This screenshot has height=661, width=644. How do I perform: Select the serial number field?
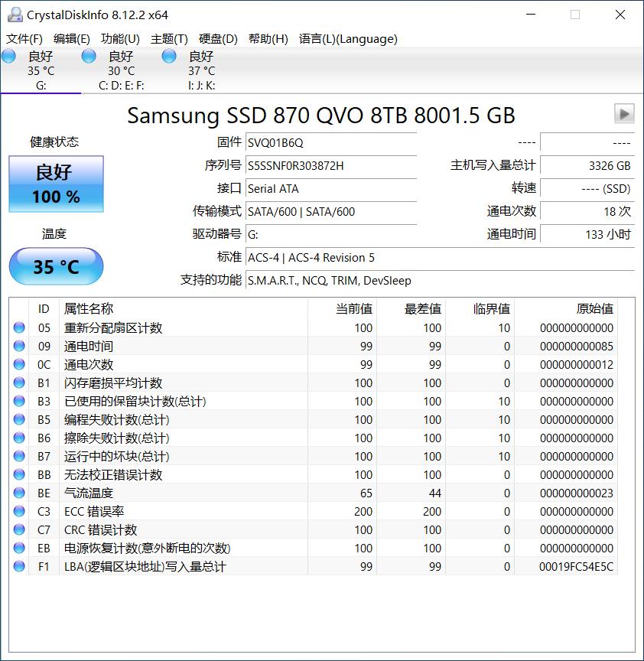pyautogui.click(x=329, y=165)
